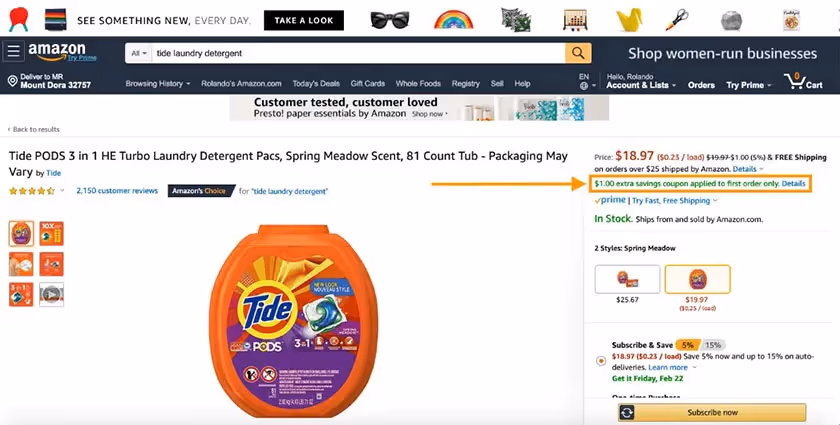This screenshot has width=840, height=425.
Task: Click the delivery location pin icon
Action: tap(12, 81)
